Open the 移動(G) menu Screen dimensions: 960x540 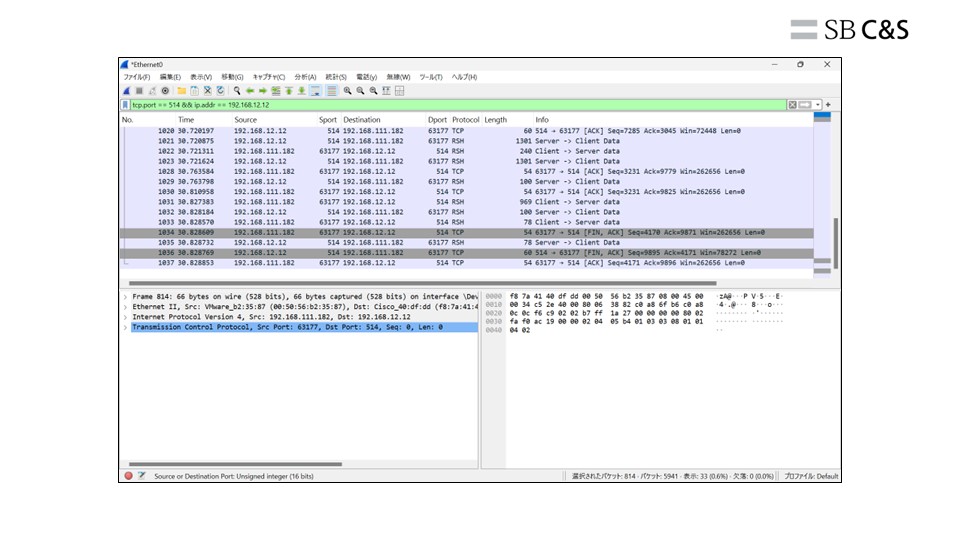pyautogui.click(x=232, y=77)
